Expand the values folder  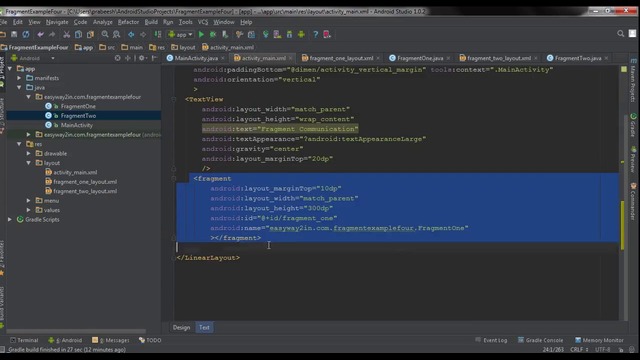pos(29,210)
